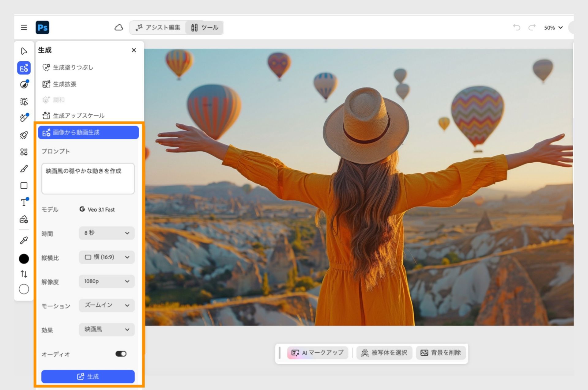Select the Place image tool

(x=24, y=219)
